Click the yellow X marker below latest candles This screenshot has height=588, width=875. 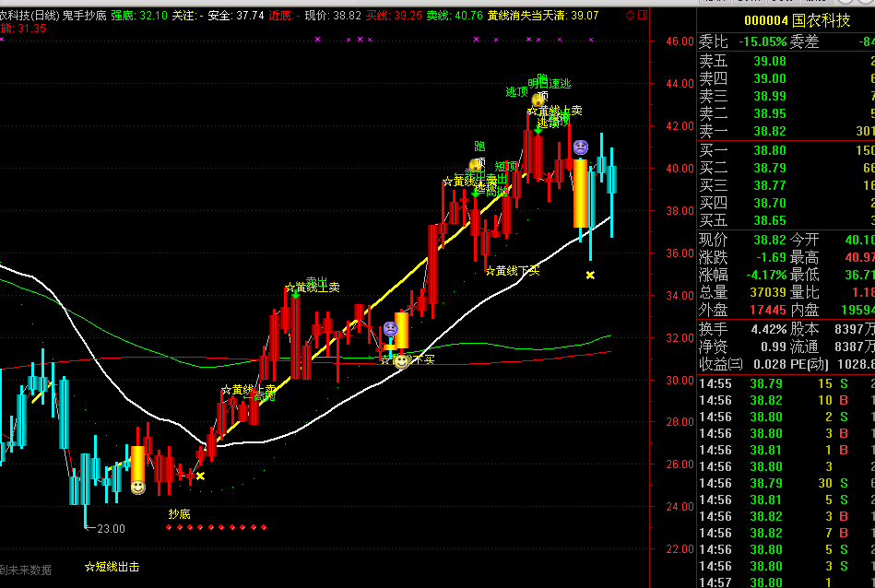click(x=590, y=275)
